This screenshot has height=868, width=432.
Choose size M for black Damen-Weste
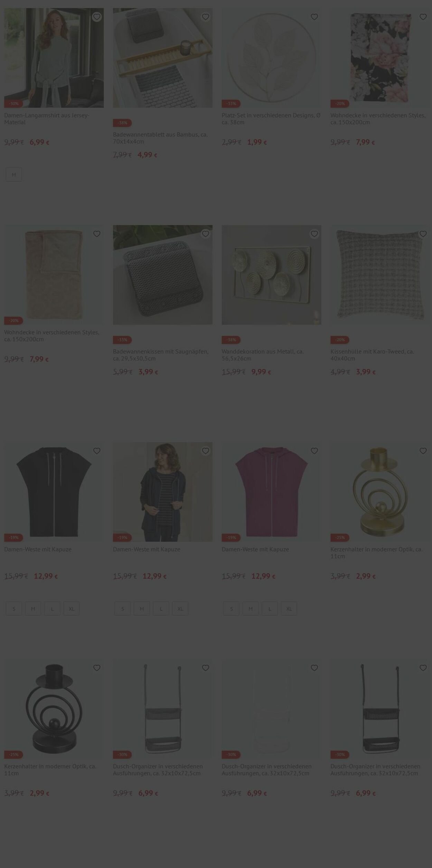coord(33,609)
